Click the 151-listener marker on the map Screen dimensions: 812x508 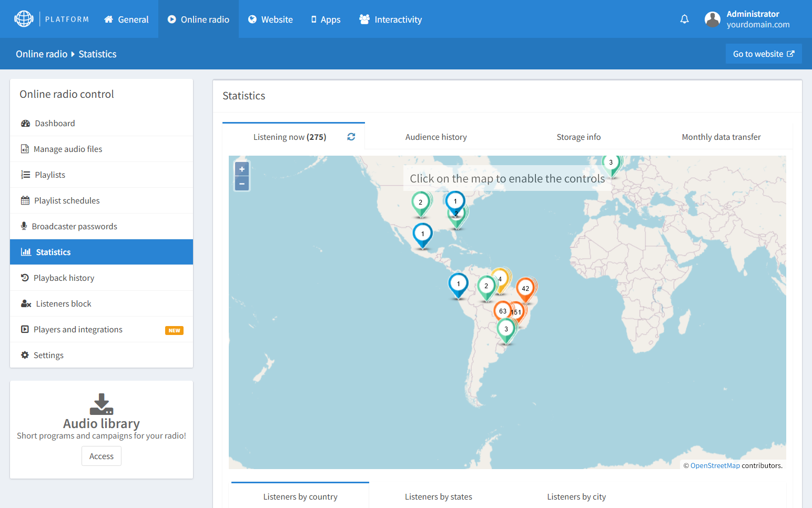point(516,311)
